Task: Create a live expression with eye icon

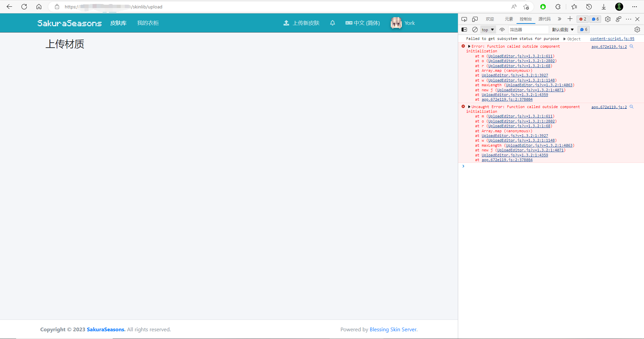Action: pos(502,30)
